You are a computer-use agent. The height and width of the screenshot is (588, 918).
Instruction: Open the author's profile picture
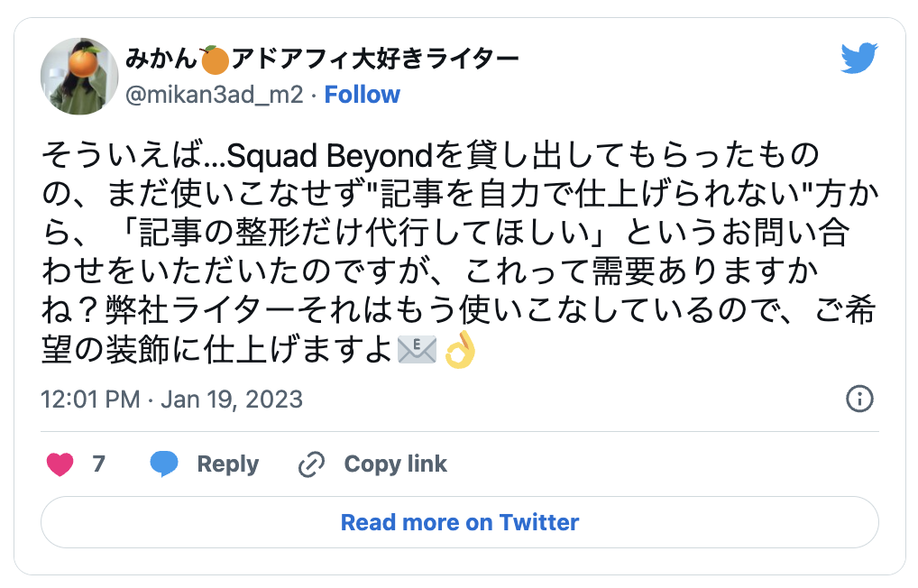coord(79,77)
